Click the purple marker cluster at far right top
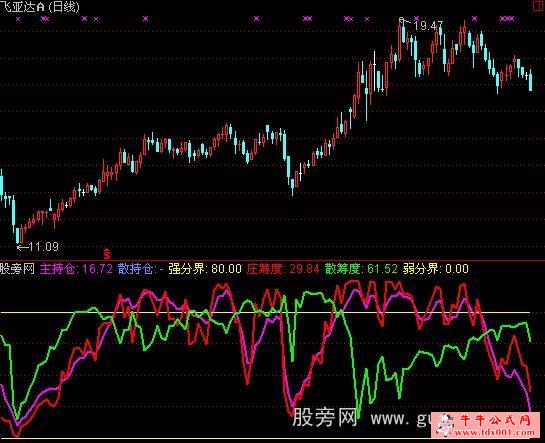Viewport: 545px width, 443px height. 506,18
